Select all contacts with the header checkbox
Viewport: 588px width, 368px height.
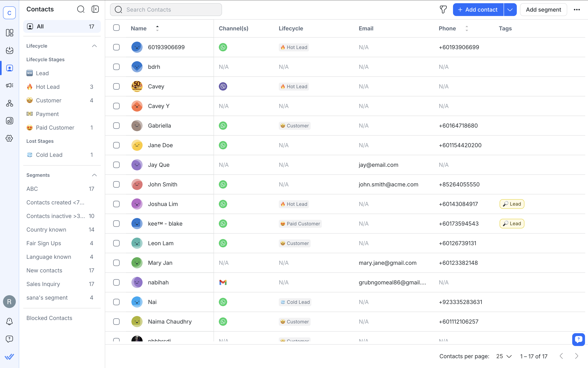pos(116,28)
